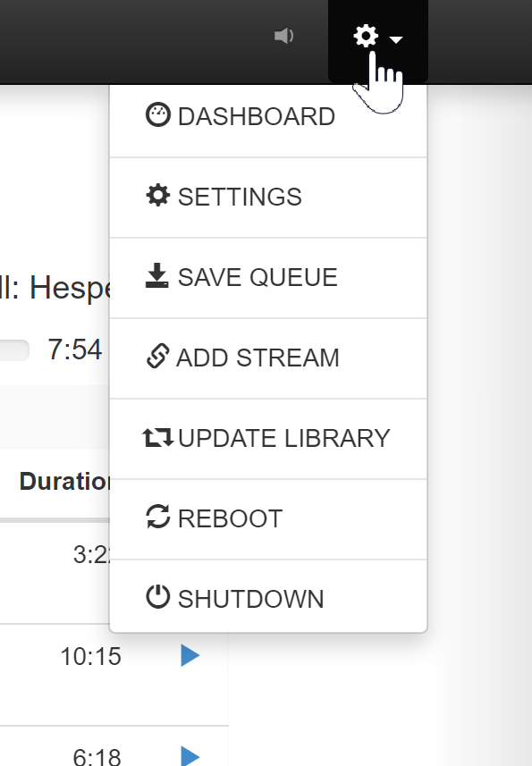532x766 pixels.
Task: Play the 6:18 duration track
Action: click(190, 756)
